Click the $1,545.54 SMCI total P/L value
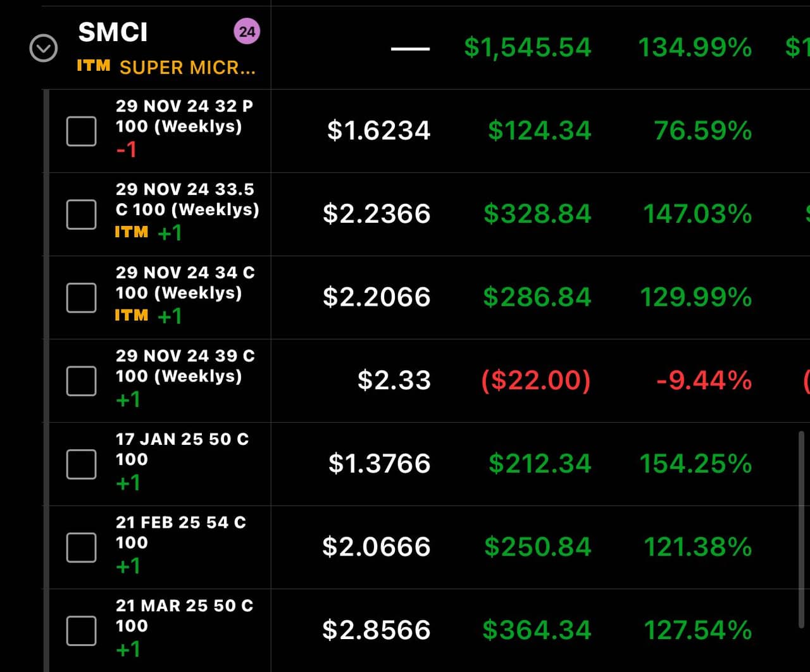This screenshot has height=672, width=810. (527, 47)
